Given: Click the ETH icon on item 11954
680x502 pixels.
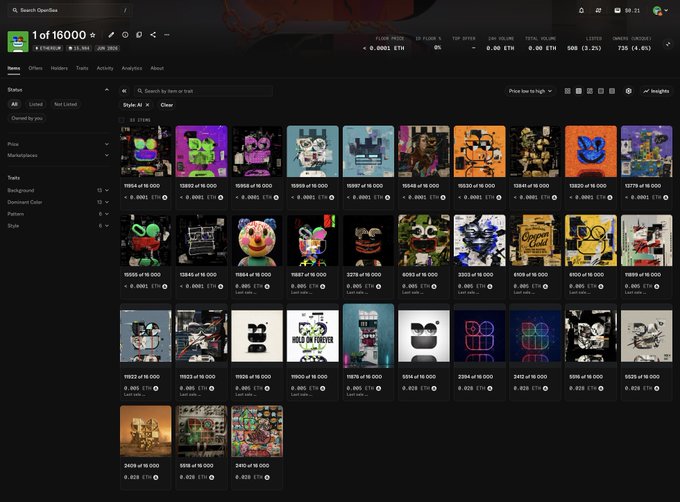Looking at the screenshot, I should tap(165, 197).
